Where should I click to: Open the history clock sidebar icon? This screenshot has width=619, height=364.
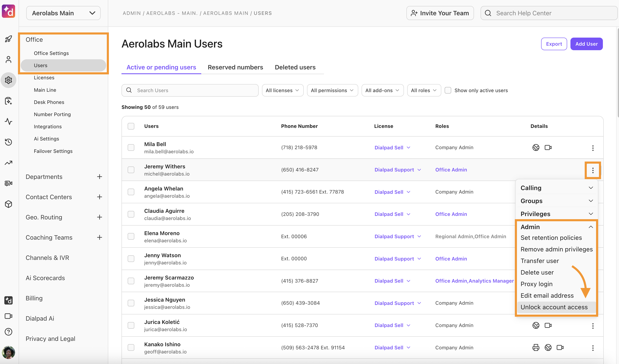(x=8, y=142)
